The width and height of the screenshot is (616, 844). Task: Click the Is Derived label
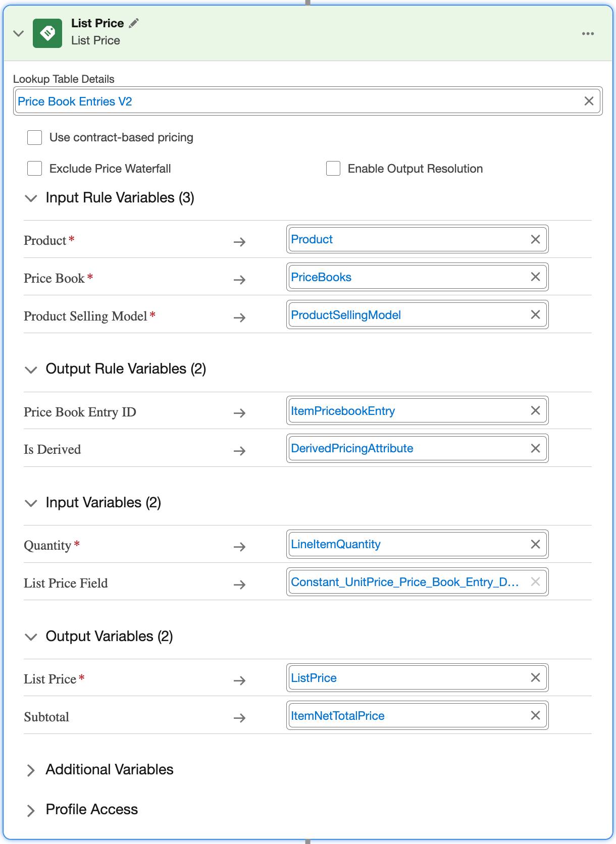click(52, 449)
